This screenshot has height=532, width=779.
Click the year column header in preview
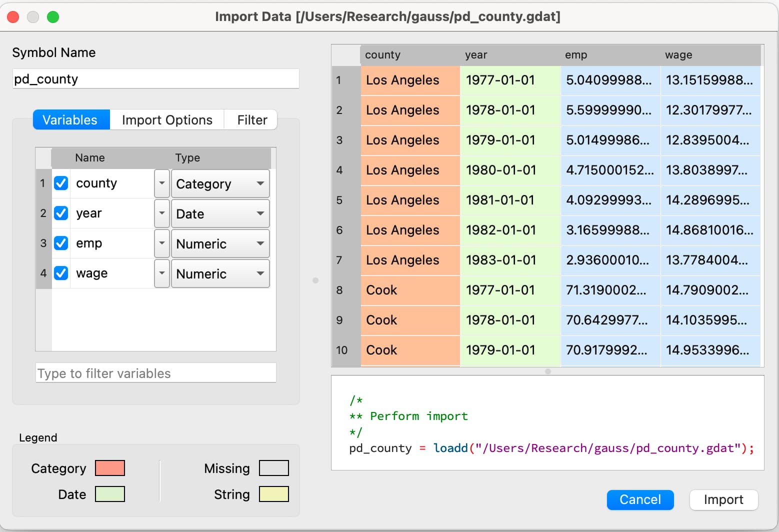[510, 55]
